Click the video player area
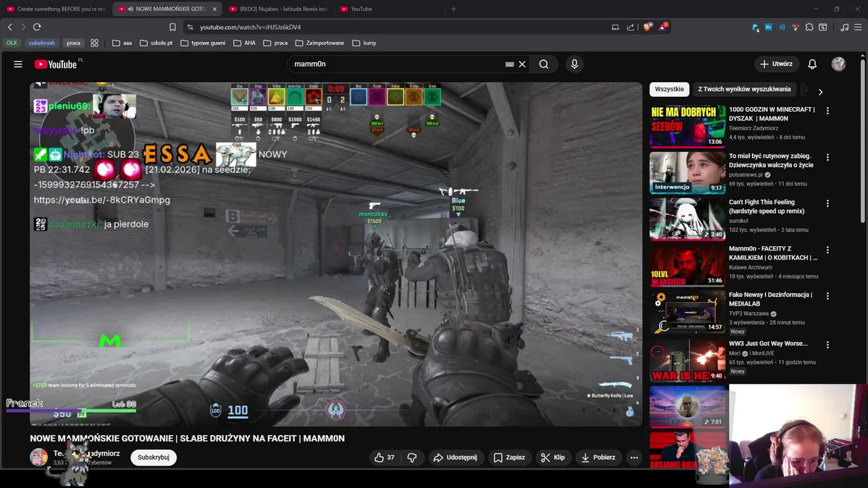Image resolution: width=868 pixels, height=488 pixels. point(336,254)
